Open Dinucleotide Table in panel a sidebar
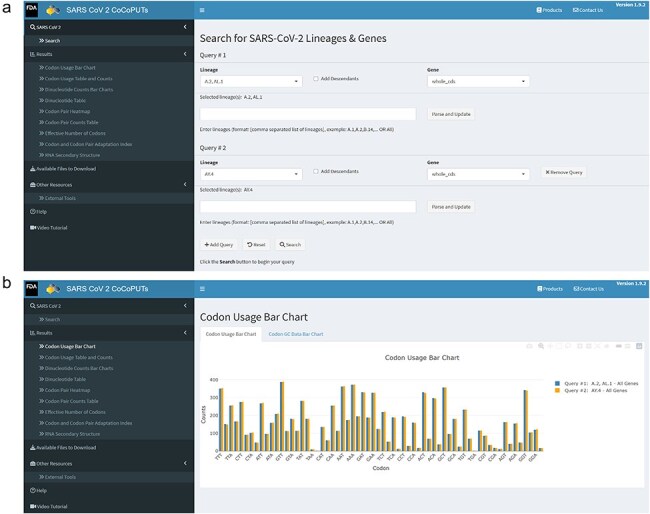Image resolution: width=650 pixels, height=514 pixels. (62, 100)
